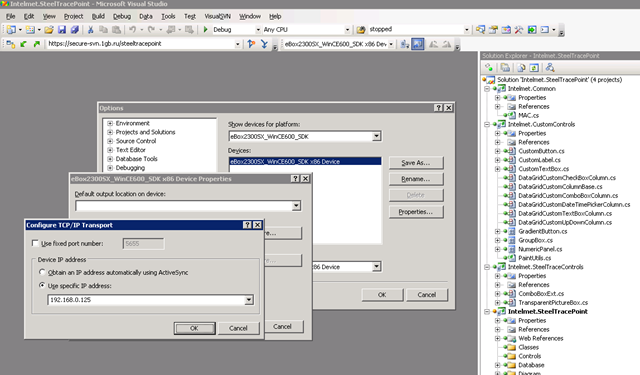This screenshot has width=640, height=375.
Task: Click OK in the Options dialog
Action: click(x=382, y=295)
